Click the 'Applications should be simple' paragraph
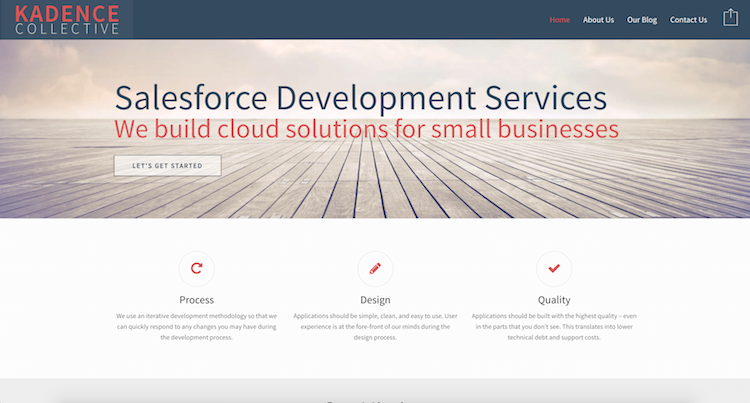This screenshot has width=750, height=403. click(x=375, y=327)
